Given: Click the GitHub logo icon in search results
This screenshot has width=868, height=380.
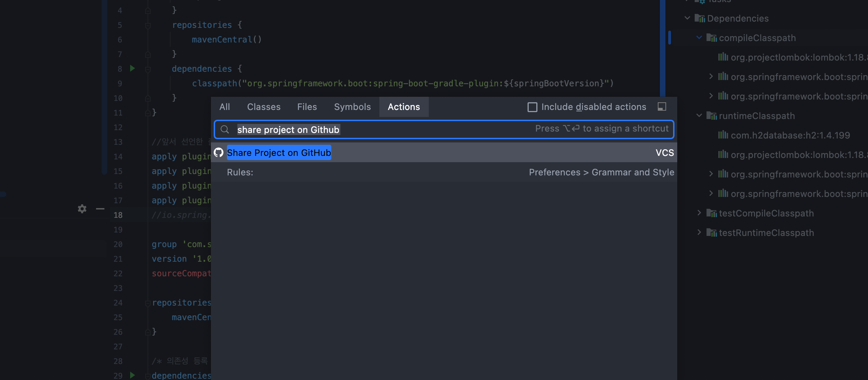Looking at the screenshot, I should click(x=219, y=152).
